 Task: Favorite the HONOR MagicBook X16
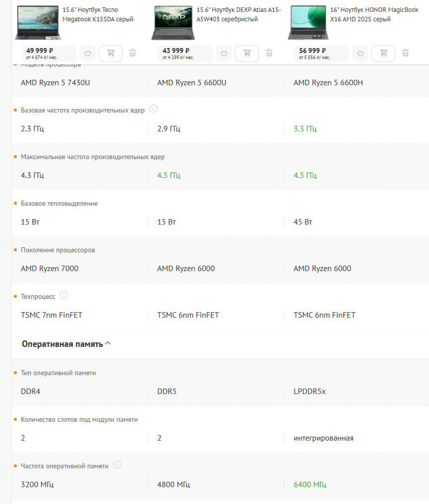pos(360,54)
